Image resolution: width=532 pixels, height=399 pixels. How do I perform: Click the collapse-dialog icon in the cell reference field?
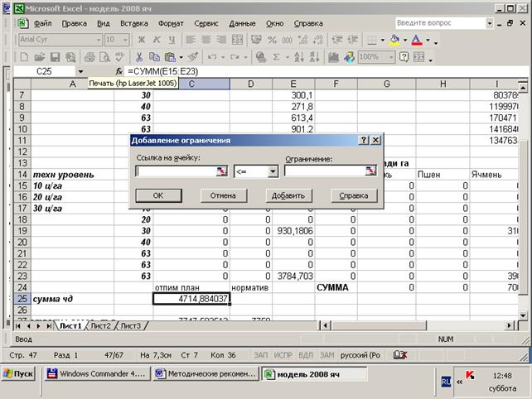click(x=221, y=171)
